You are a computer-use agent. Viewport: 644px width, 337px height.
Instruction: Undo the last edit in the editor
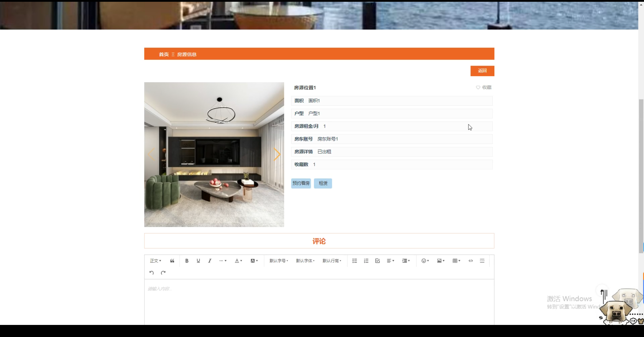[151, 273]
